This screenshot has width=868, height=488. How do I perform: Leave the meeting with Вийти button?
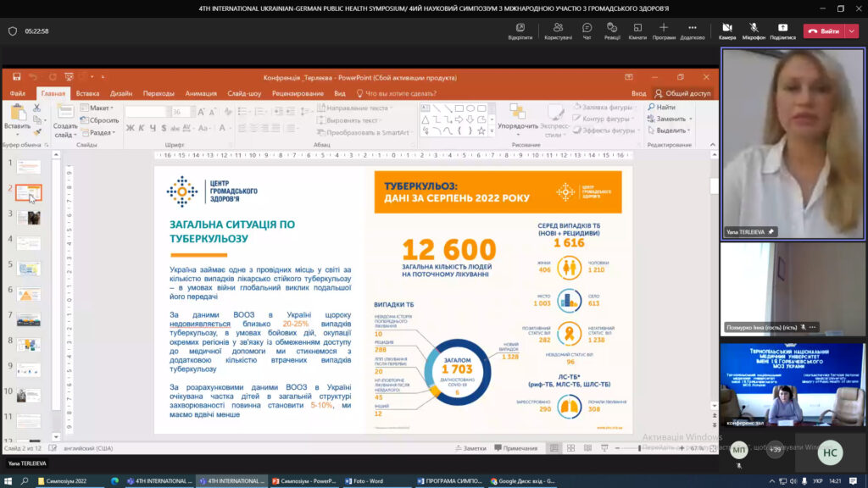click(x=823, y=31)
